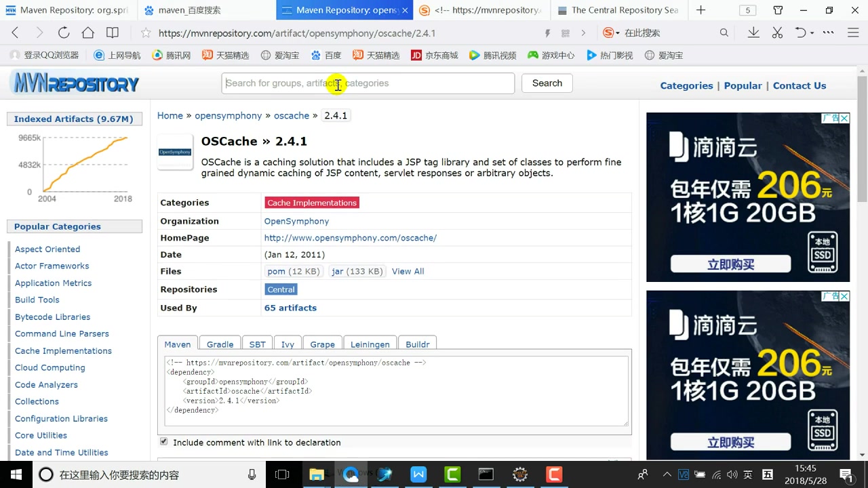The image size is (868, 488).
Task: Open the browser home page icon
Action: 88,33
